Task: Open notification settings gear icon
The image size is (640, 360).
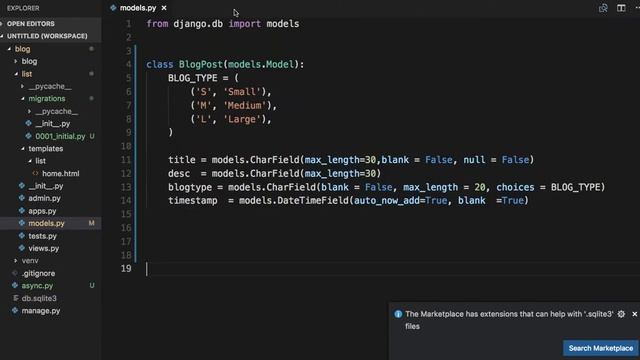Action: click(621, 314)
